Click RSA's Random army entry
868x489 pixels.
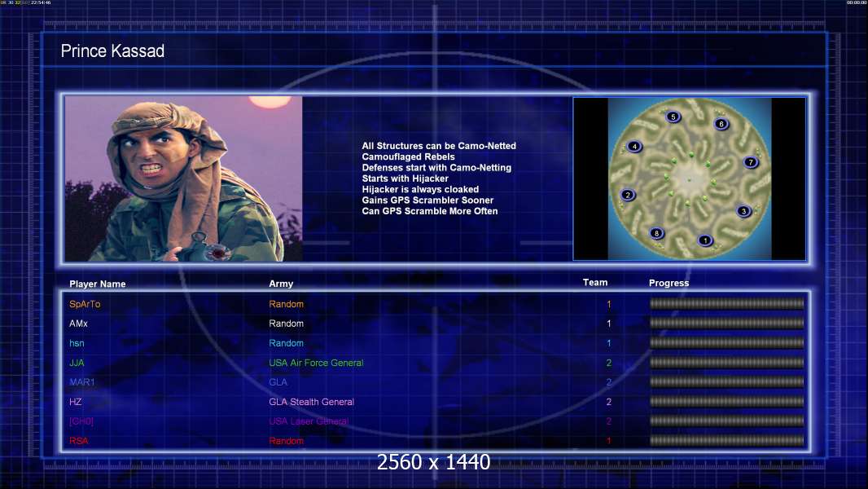[x=286, y=441]
